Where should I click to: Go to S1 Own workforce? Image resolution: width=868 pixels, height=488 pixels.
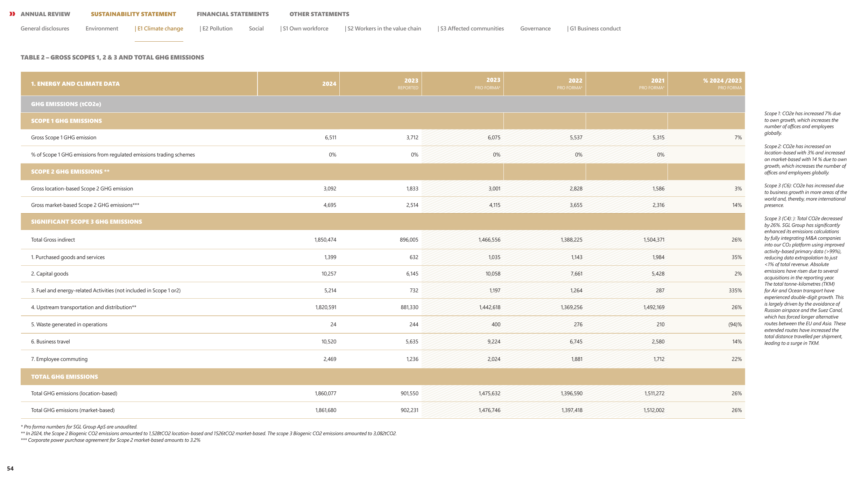(304, 29)
